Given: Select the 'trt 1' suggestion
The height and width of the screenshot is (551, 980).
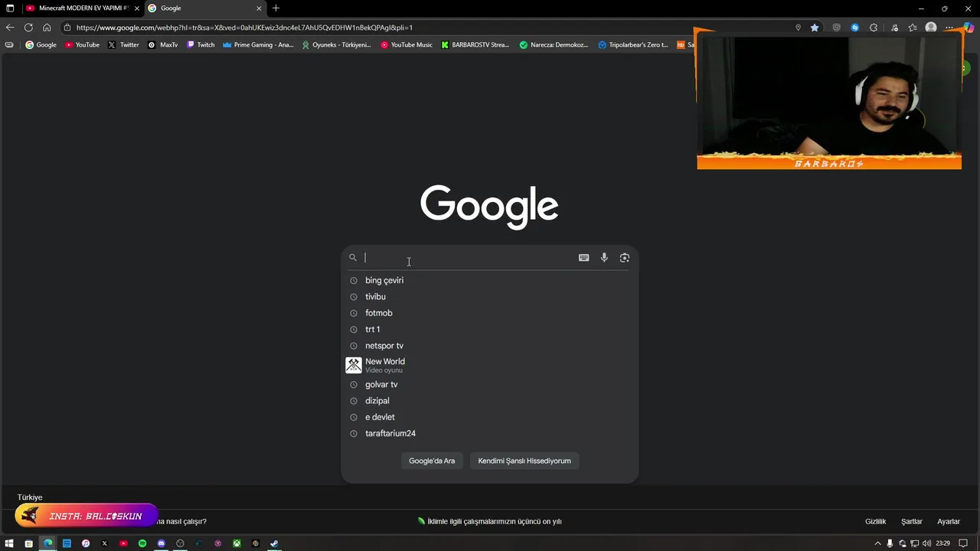Looking at the screenshot, I should (x=489, y=329).
